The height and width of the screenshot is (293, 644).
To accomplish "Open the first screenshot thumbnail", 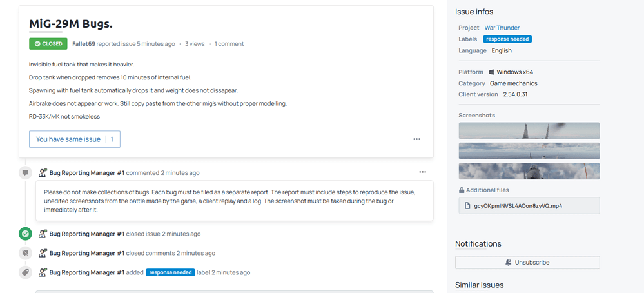I will (529, 130).
